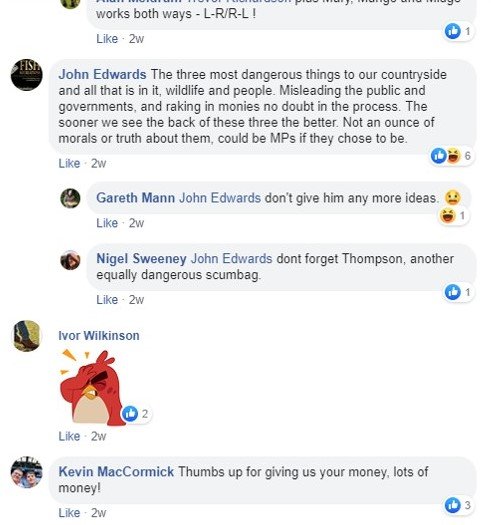Open Gareth Mann's profile picture
Viewport: 491px width, 525px height.
pyautogui.click(x=70, y=198)
